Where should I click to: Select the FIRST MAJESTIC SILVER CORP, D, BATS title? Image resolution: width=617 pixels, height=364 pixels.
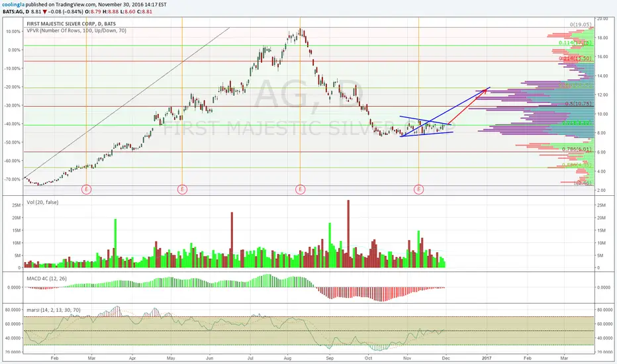[x=71, y=24]
